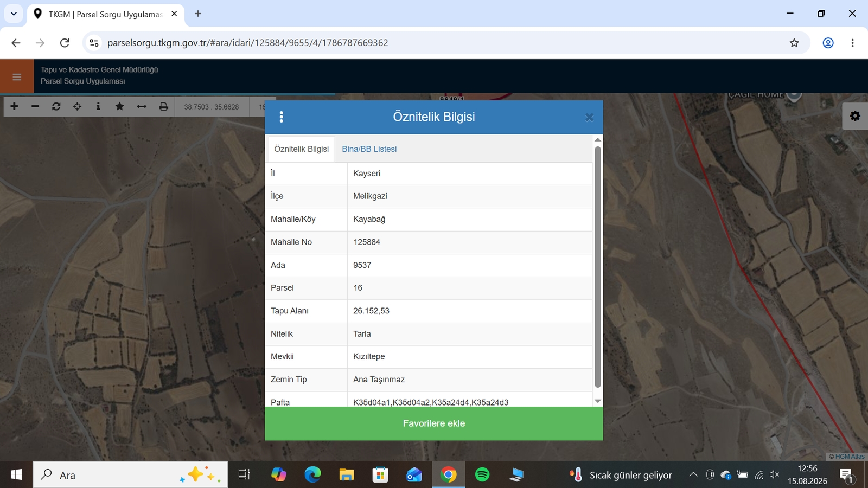
Task: Open the map settings gear
Action: [855, 116]
